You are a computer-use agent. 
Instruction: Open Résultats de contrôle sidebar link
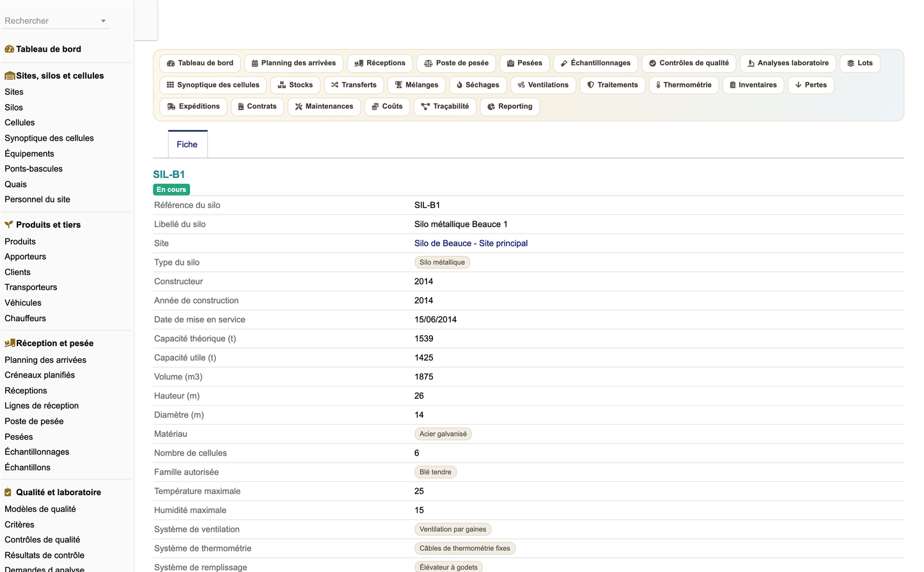(x=45, y=555)
